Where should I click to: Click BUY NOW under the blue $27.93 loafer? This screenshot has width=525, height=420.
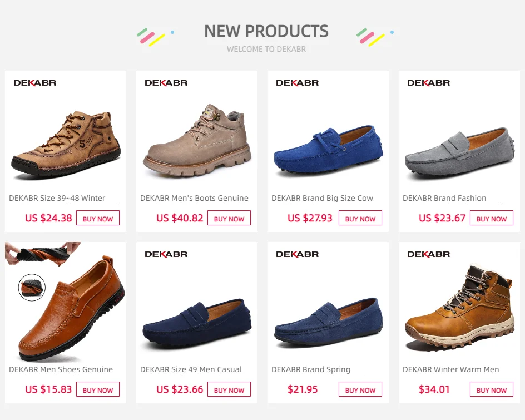pos(360,218)
